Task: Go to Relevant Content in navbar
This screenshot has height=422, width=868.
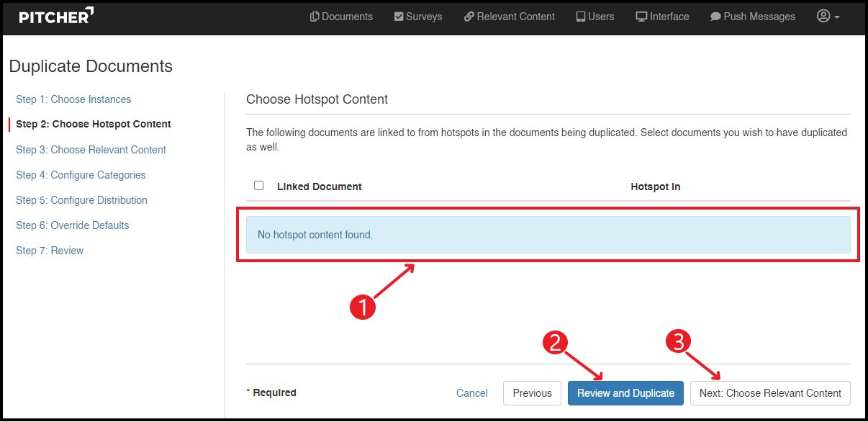Action: tap(510, 17)
